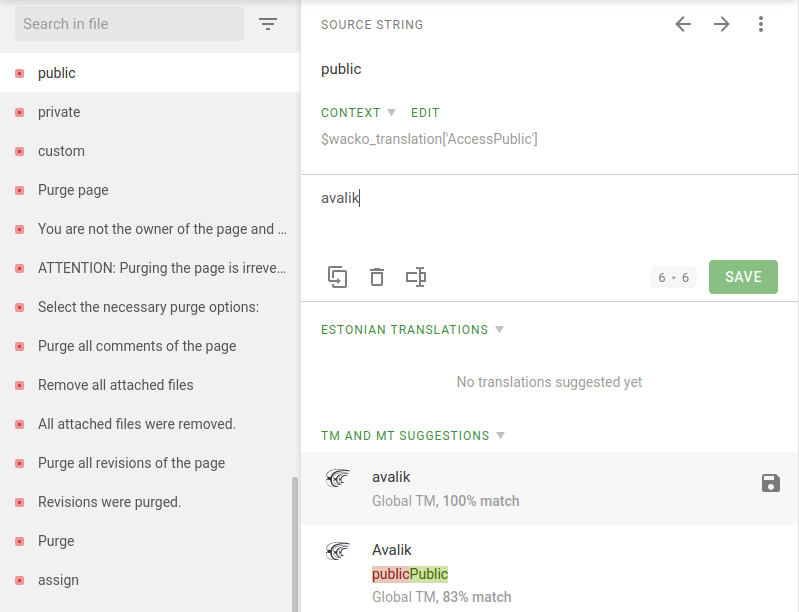
Task: Click the Global TM logo beside Avalik
Action: 339,551
